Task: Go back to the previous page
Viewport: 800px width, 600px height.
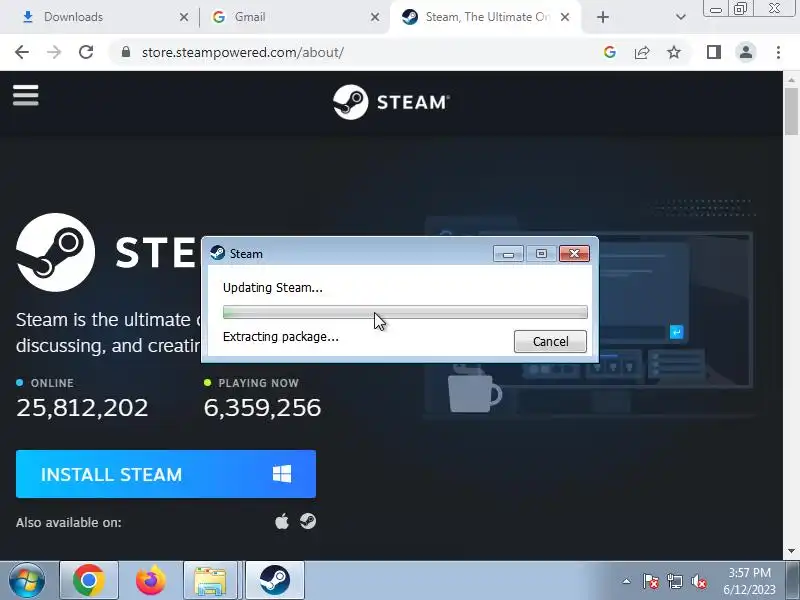Action: click(22, 52)
